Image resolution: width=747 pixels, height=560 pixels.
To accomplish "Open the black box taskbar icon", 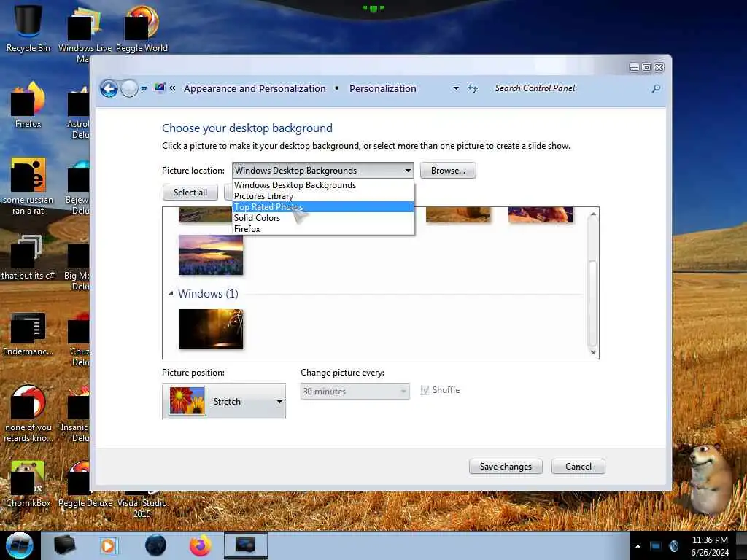I will click(x=65, y=545).
